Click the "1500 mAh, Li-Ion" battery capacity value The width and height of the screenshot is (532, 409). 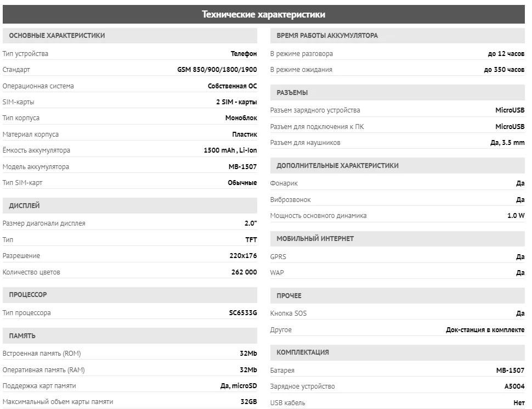(x=230, y=150)
